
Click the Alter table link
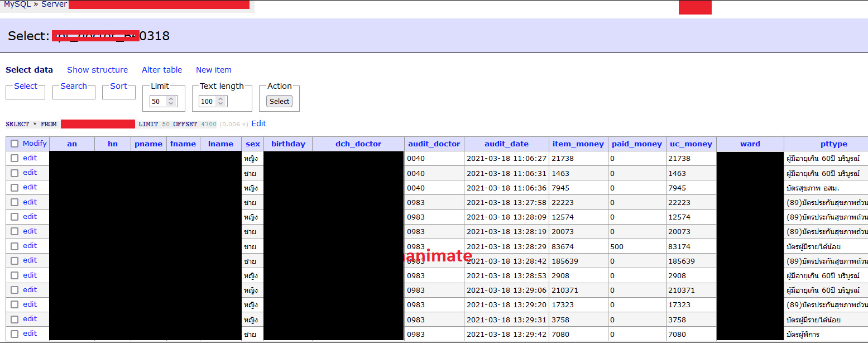tap(162, 70)
